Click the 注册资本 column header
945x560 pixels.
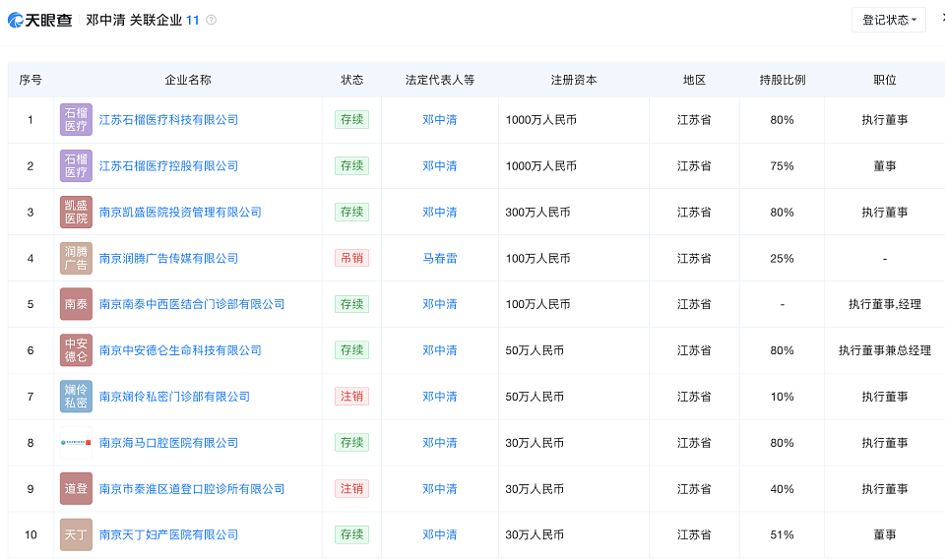tap(574, 80)
